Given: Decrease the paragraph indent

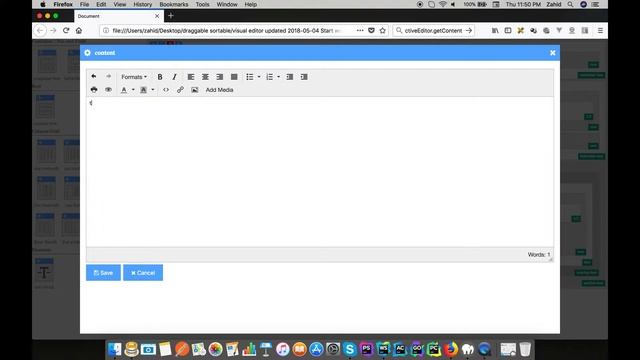Looking at the screenshot, I should (x=289, y=77).
